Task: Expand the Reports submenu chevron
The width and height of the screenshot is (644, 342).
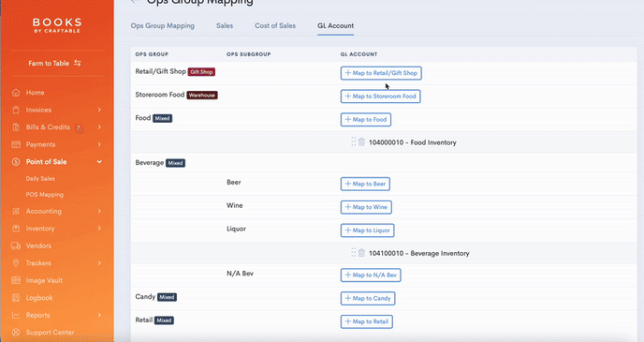Action: click(99, 315)
